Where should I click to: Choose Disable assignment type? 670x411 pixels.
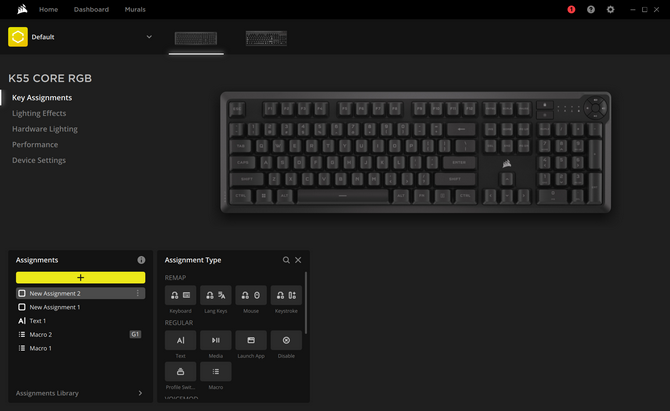point(286,340)
